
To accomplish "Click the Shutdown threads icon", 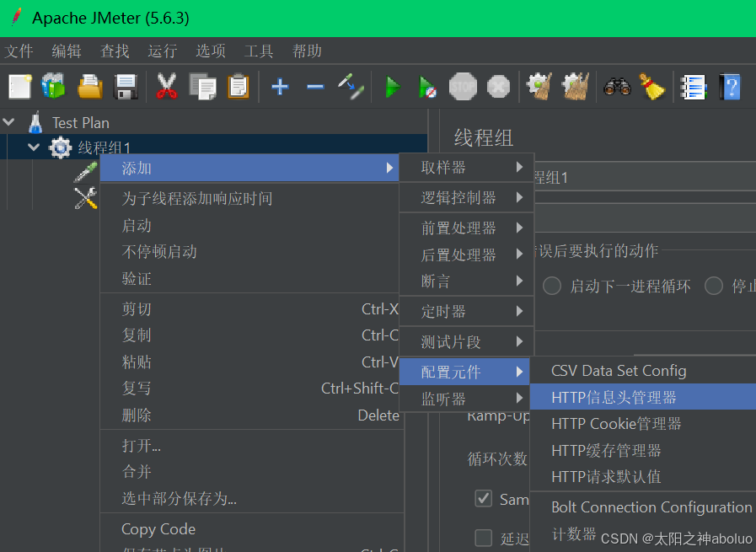I will pyautogui.click(x=499, y=87).
